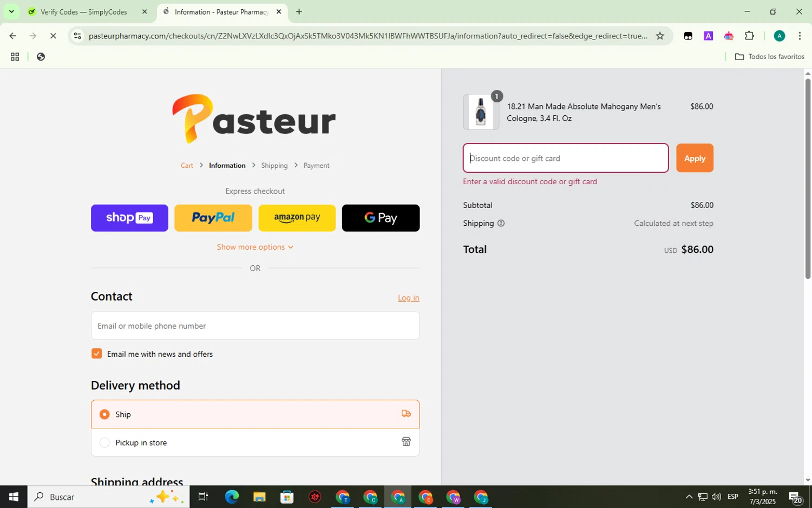Open the apps grid icon in bookmarks bar
Screen dimensions: 812x508
click(x=15, y=56)
